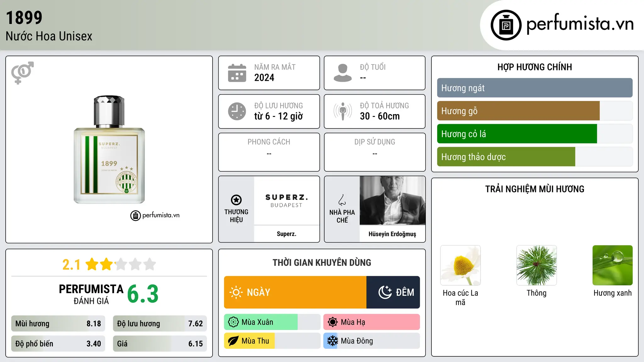Click the Thời gian khuyên dùng heading

coord(322,263)
